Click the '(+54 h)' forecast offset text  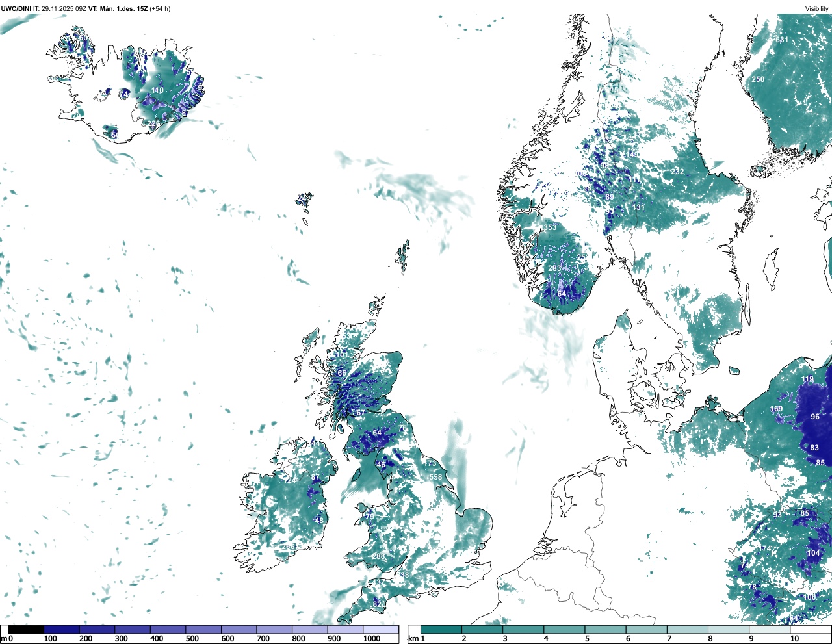coord(160,8)
